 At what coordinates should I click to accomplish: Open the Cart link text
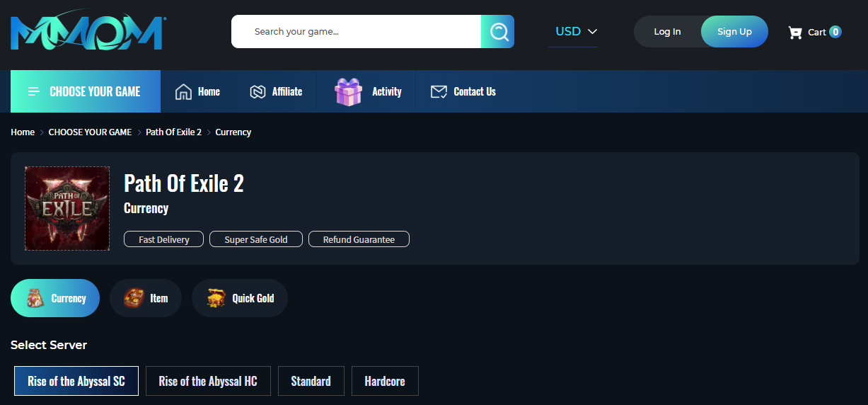pos(817,32)
